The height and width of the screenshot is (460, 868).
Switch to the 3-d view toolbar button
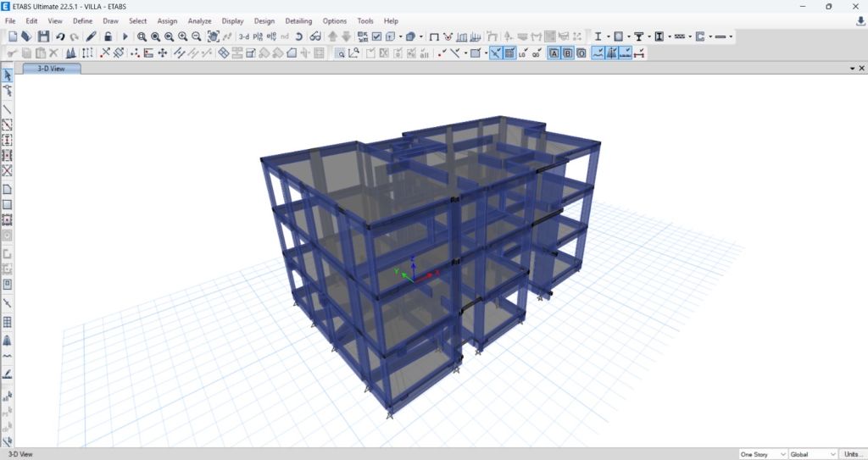coord(244,36)
